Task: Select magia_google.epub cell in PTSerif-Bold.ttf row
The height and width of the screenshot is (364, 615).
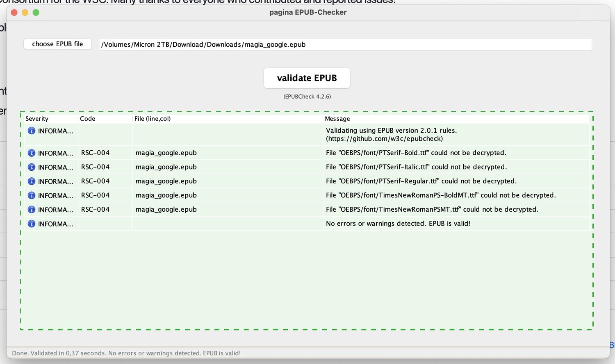Action: point(166,153)
